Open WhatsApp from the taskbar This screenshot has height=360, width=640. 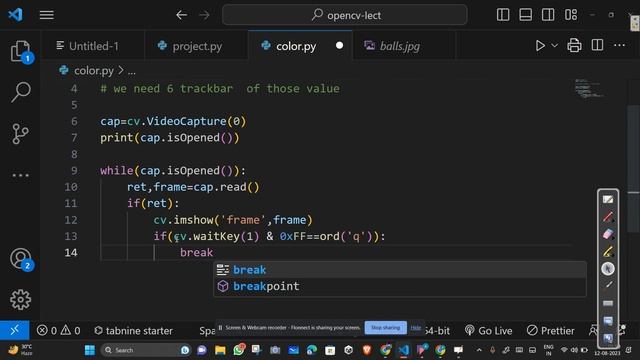point(239,350)
